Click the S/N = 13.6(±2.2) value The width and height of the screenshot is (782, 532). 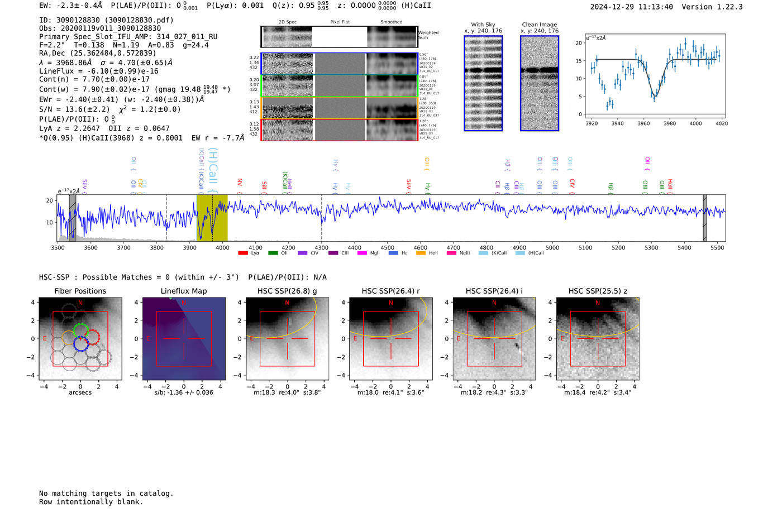point(74,109)
